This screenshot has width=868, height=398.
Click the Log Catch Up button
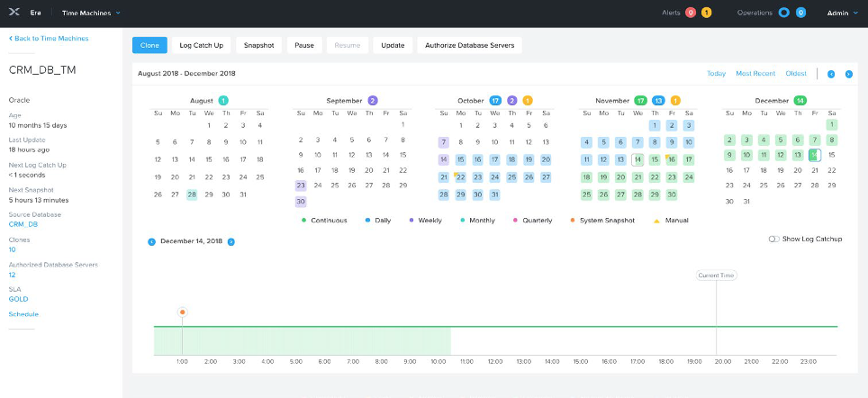click(202, 45)
